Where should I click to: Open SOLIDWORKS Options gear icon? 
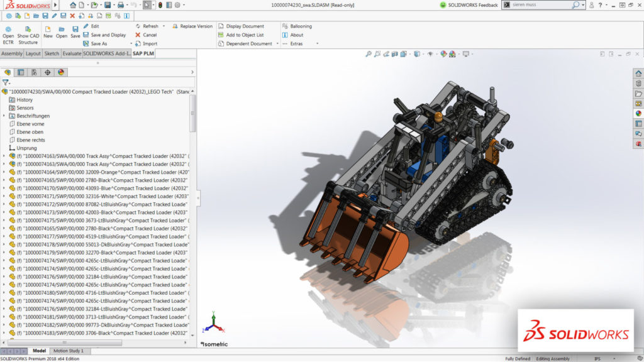[177, 5]
